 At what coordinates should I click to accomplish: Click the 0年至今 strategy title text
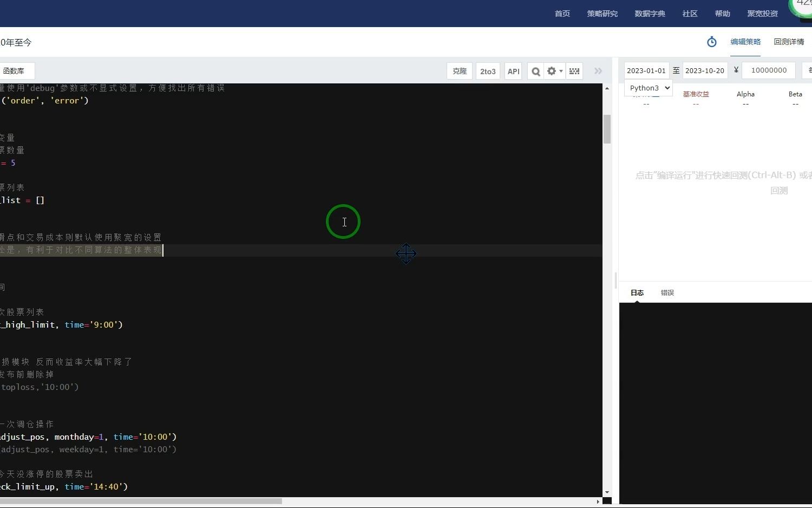(x=16, y=42)
